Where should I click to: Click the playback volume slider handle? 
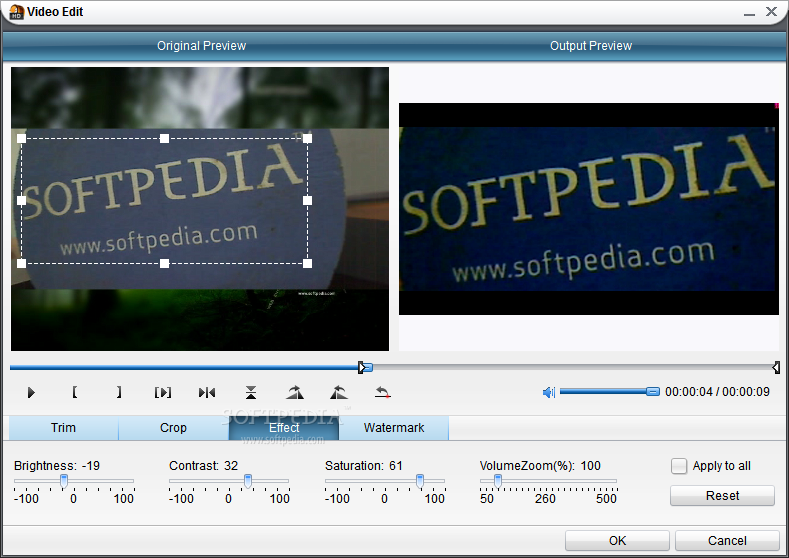point(653,391)
